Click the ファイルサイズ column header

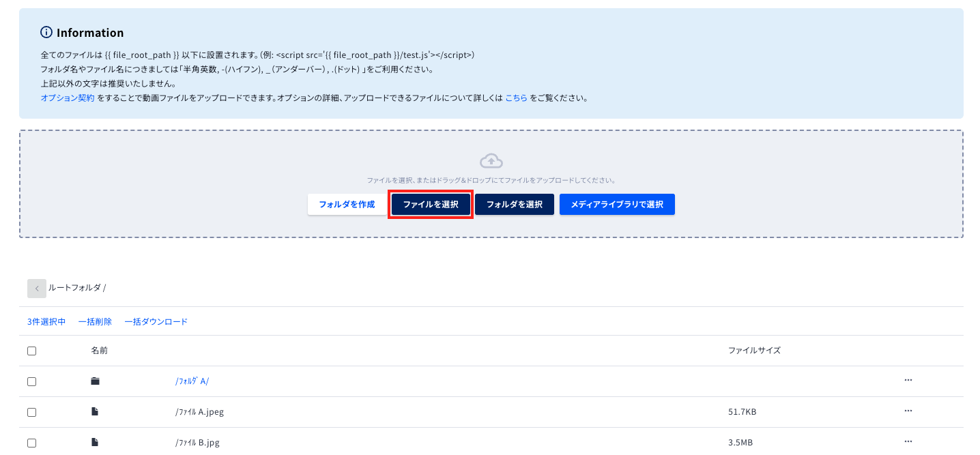tap(754, 351)
